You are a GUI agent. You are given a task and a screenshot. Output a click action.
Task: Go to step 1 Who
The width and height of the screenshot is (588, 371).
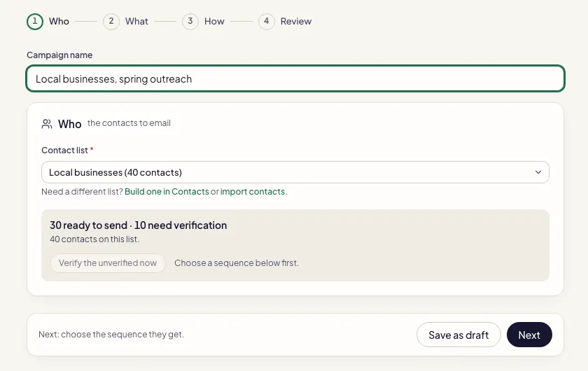48,22
